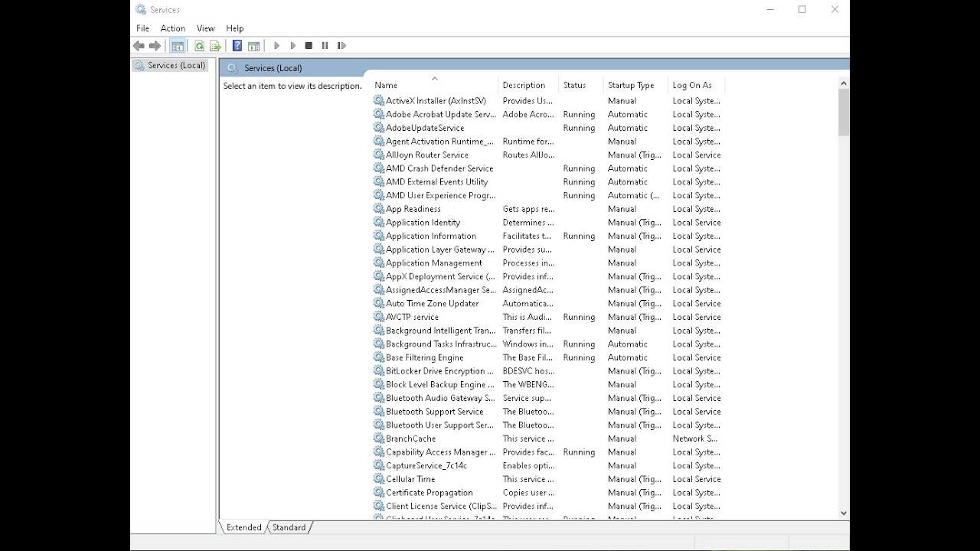The height and width of the screenshot is (551, 980).
Task: Click the Services gear icon in title bar
Action: 141,10
